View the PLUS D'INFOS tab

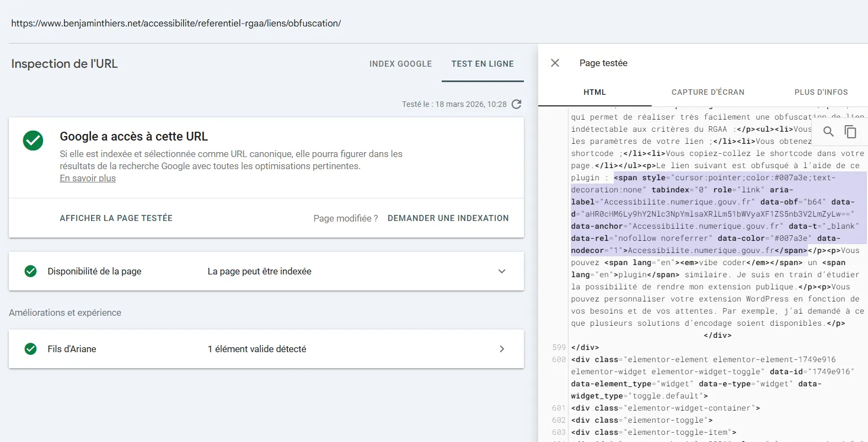coord(821,92)
